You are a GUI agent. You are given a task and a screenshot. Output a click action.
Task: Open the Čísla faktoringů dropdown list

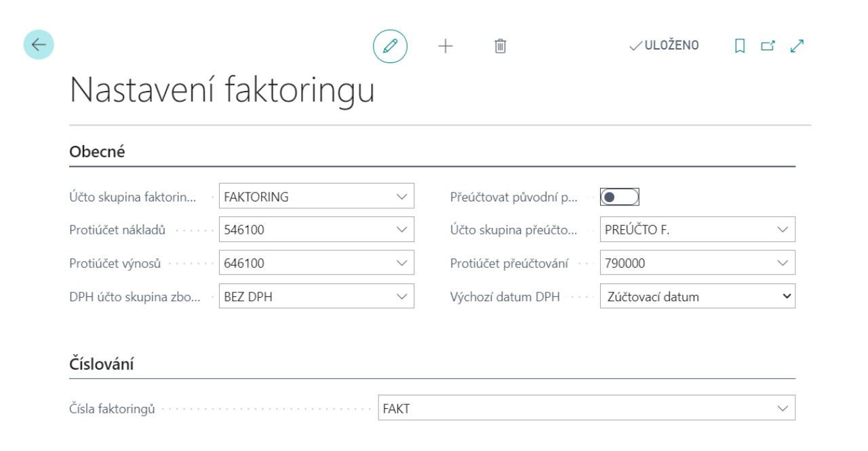tap(783, 408)
